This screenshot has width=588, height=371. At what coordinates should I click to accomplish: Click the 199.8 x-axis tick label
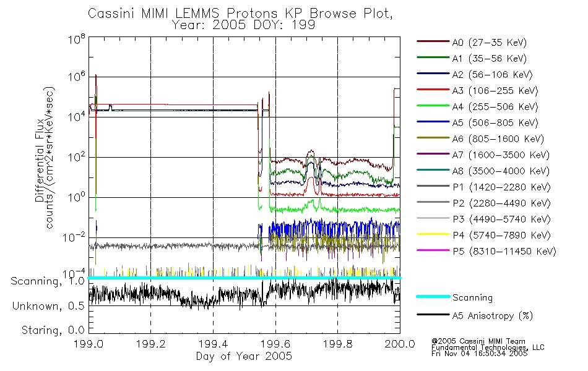(x=337, y=344)
